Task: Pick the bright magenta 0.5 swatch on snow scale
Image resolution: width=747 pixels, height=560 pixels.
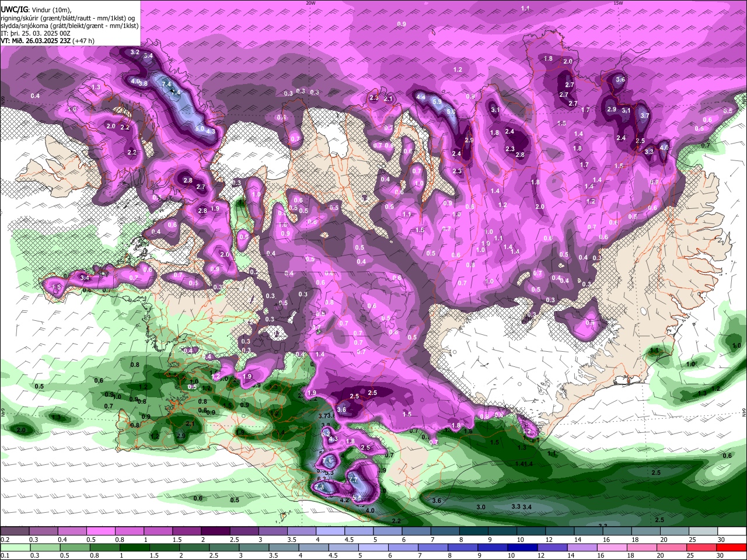Action: pos(100,531)
